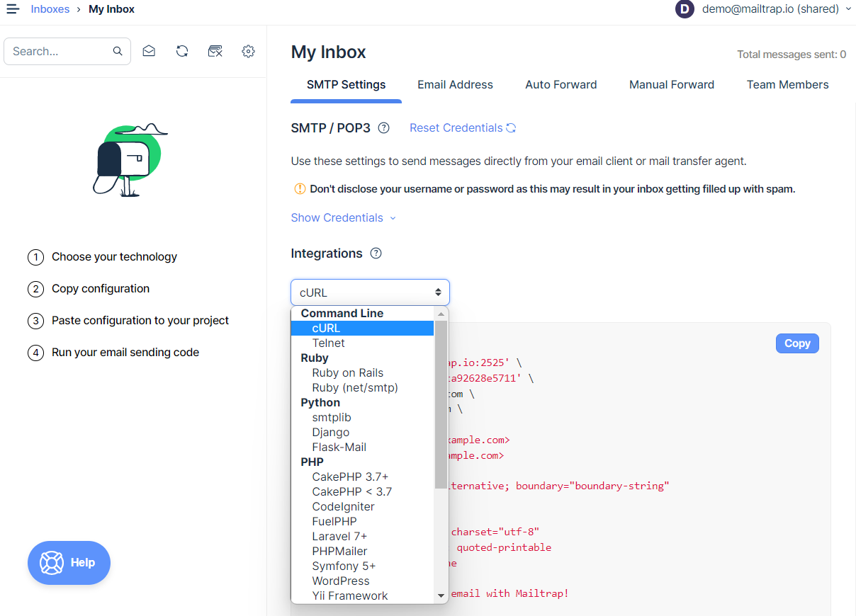Click the lifebuoy Help button

pos(69,563)
